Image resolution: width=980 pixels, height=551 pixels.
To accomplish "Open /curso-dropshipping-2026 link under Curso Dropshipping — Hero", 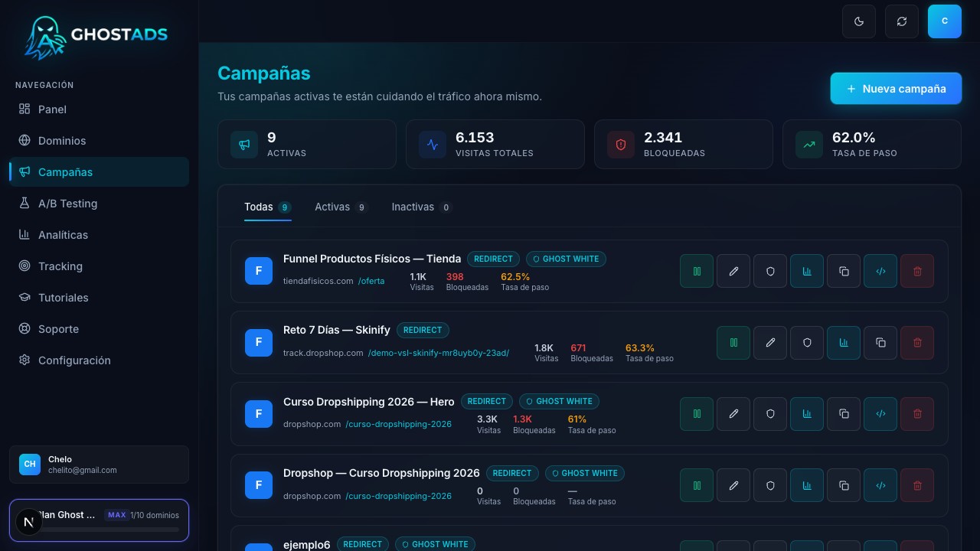I will (x=398, y=424).
